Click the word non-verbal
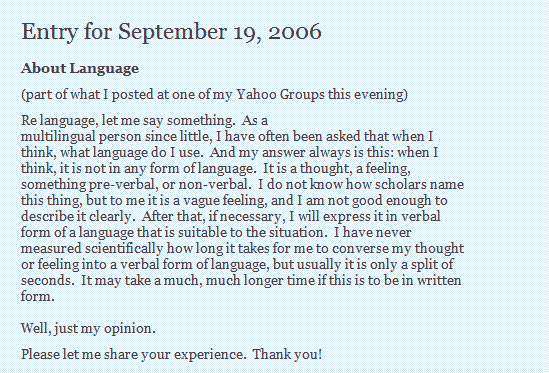Image resolution: width=549 pixels, height=373 pixels. (214, 185)
